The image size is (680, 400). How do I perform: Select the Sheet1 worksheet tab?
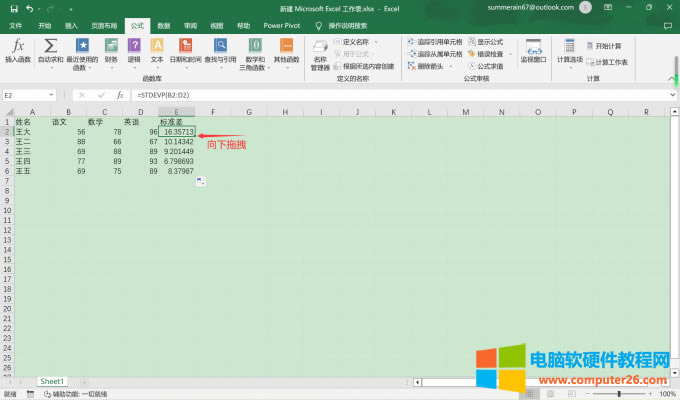coord(52,381)
